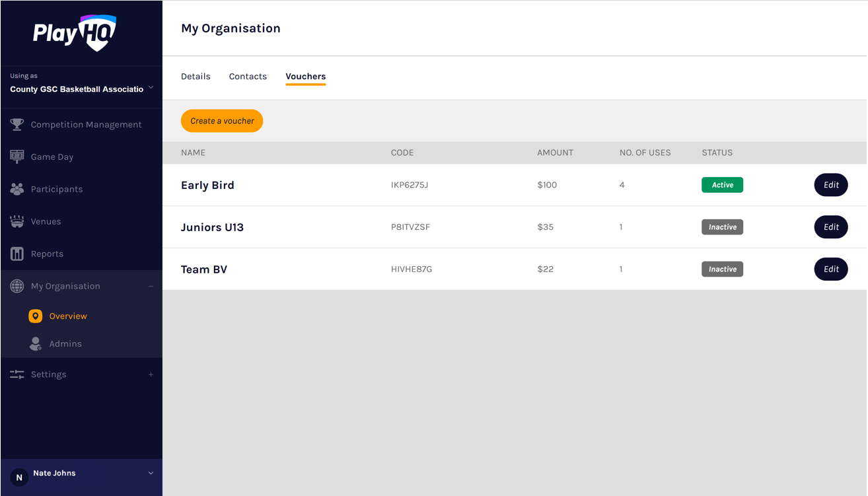Click the Create a voucher button

pyautogui.click(x=222, y=121)
